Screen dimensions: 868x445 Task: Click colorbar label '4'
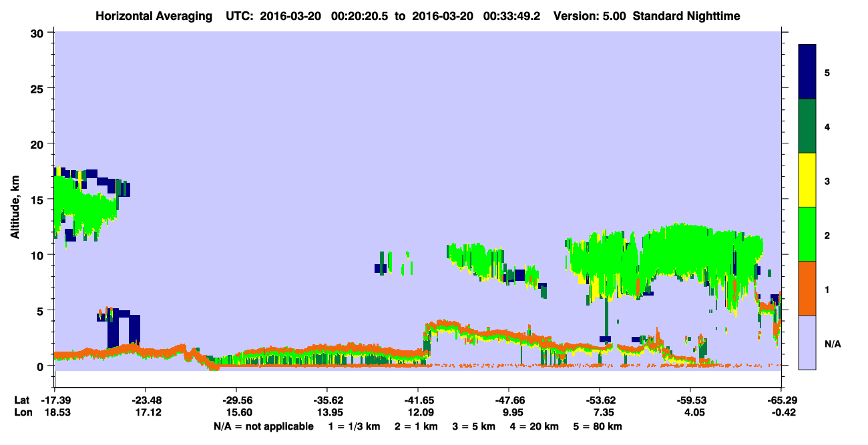(827, 126)
